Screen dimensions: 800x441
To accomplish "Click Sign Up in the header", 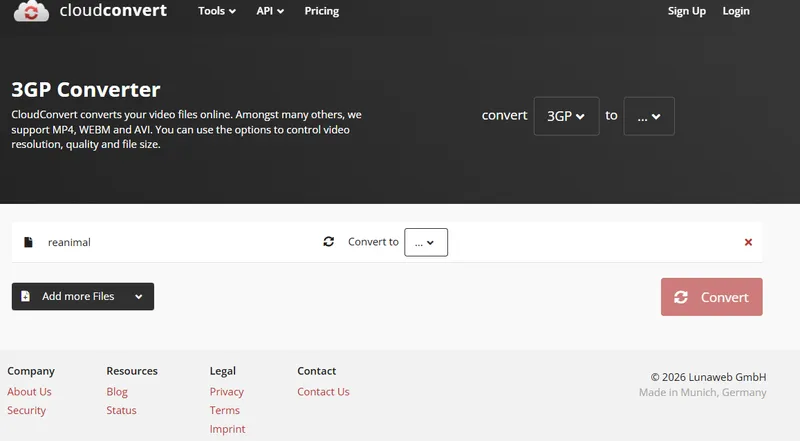I will point(687,11).
